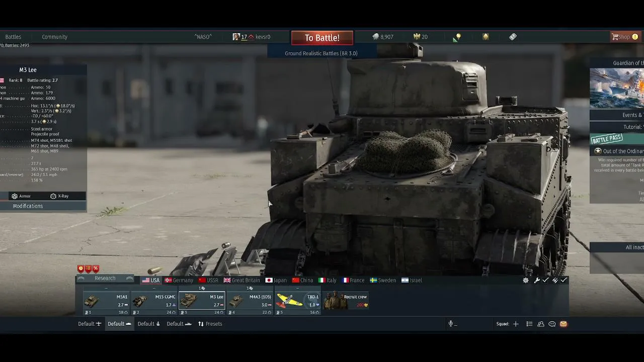
Task: Click the red percent discount icon
Action: coord(96,269)
